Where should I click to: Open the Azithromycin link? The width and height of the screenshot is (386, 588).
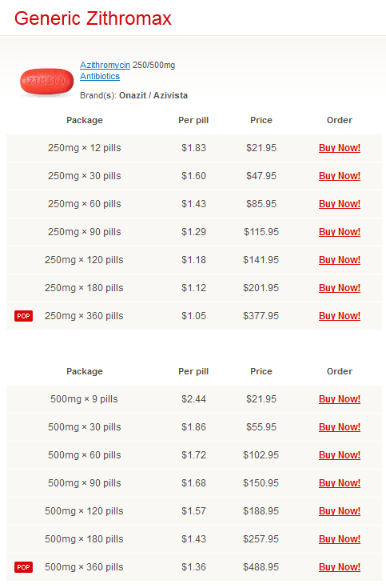click(105, 65)
